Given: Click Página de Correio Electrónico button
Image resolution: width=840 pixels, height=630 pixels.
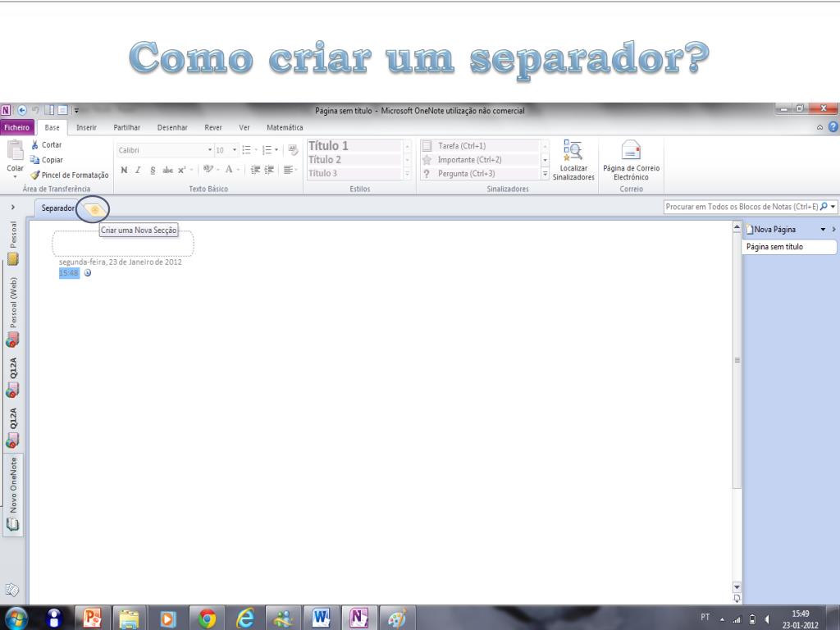Looking at the screenshot, I should (x=631, y=160).
